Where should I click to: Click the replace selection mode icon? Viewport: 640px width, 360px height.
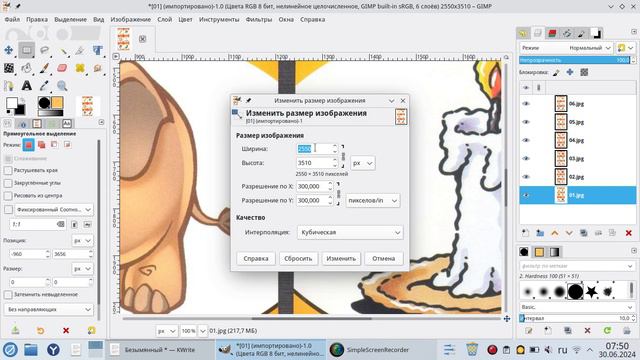click(29, 144)
